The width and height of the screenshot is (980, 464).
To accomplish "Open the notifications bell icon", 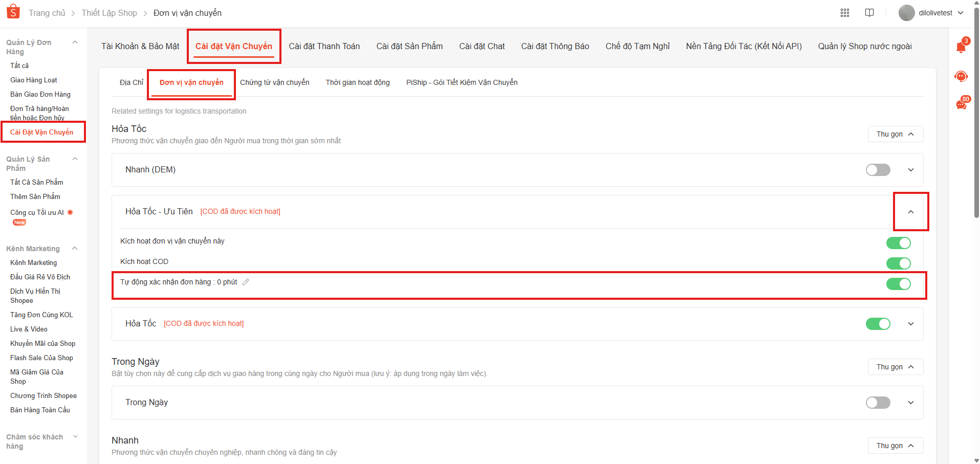I will [x=961, y=48].
